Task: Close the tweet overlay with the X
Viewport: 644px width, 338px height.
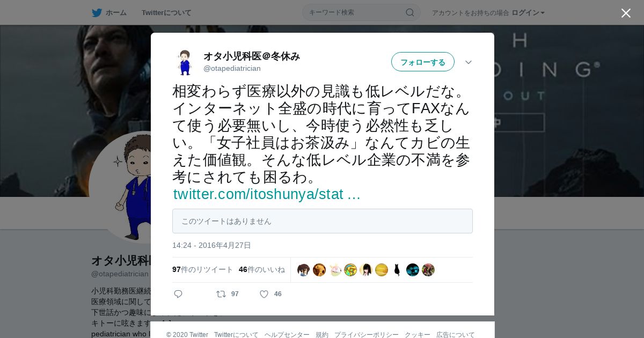Action: coord(626,13)
